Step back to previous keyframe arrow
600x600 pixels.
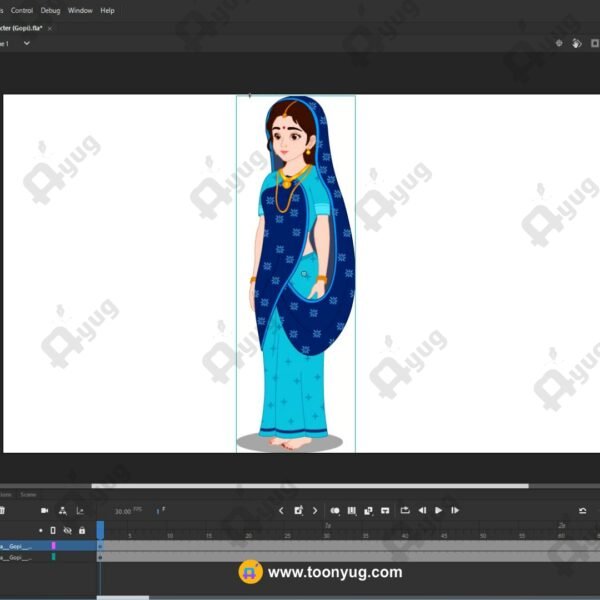[x=281, y=510]
